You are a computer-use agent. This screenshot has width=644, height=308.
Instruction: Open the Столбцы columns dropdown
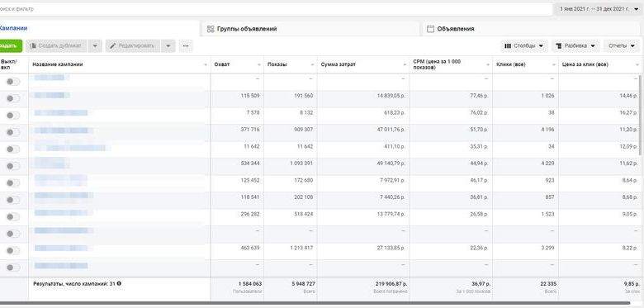pyautogui.click(x=523, y=45)
